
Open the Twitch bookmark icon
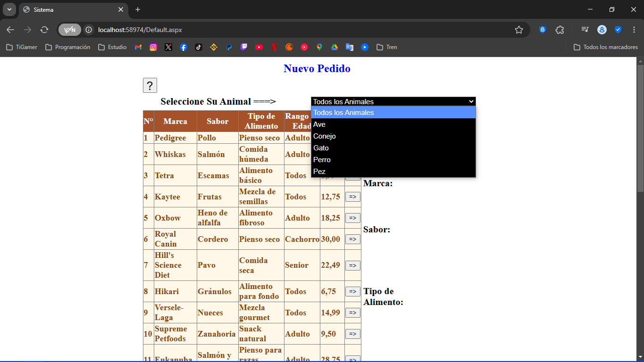pyautogui.click(x=244, y=47)
